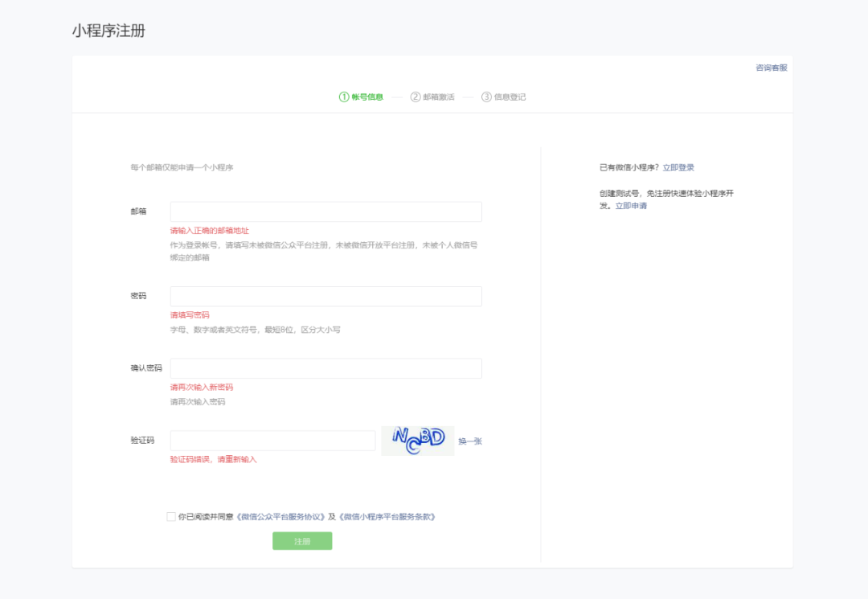Focus the 邮箱 email input field
Image resolution: width=868 pixels, height=599 pixels.
[x=325, y=211]
